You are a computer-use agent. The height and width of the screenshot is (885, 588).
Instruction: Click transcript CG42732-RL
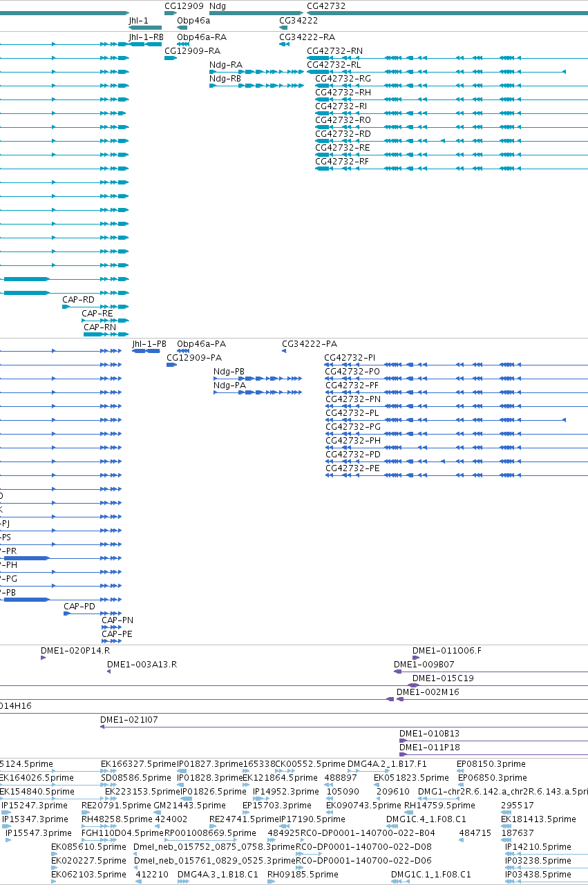point(334,65)
